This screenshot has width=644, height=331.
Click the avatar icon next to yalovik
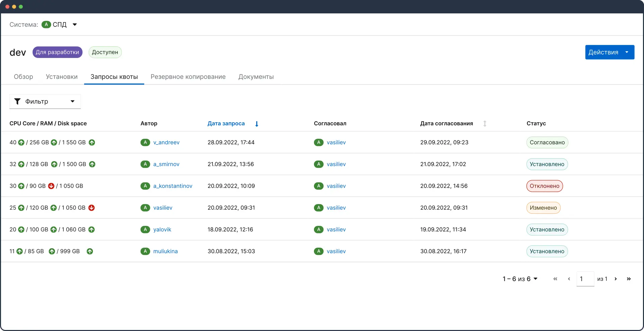click(x=145, y=229)
